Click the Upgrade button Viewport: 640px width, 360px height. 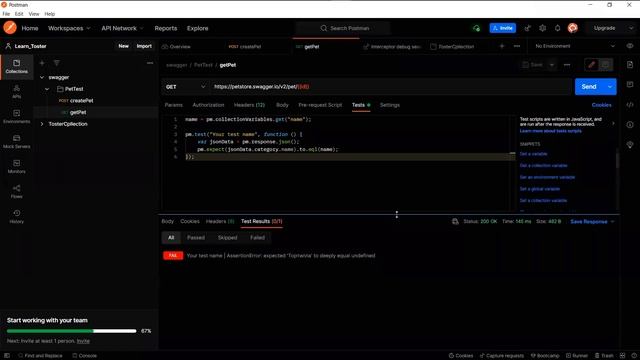[x=604, y=28]
